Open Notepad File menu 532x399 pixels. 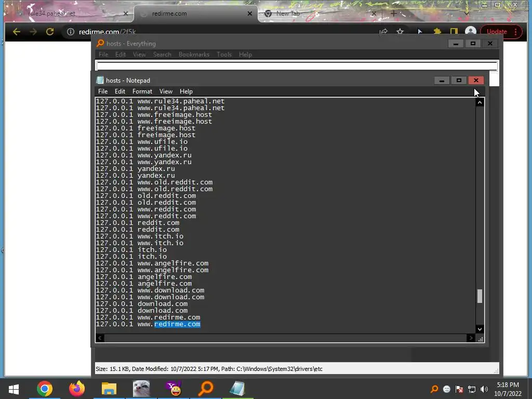(x=103, y=91)
